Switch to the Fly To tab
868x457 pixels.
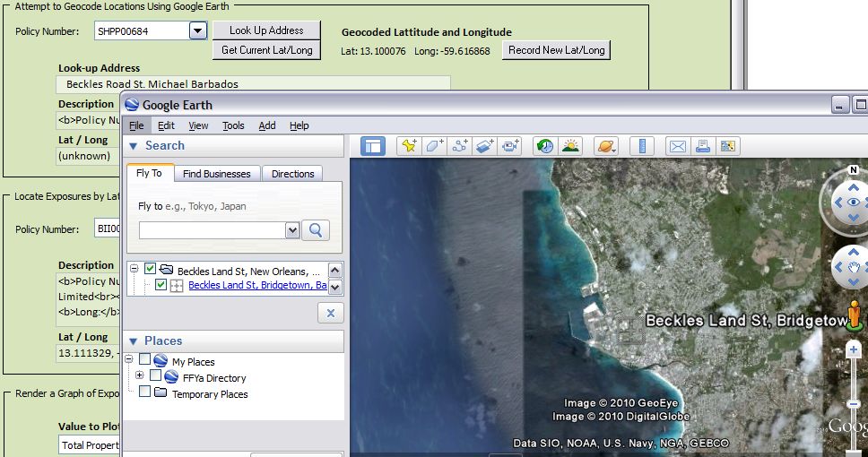[150, 173]
